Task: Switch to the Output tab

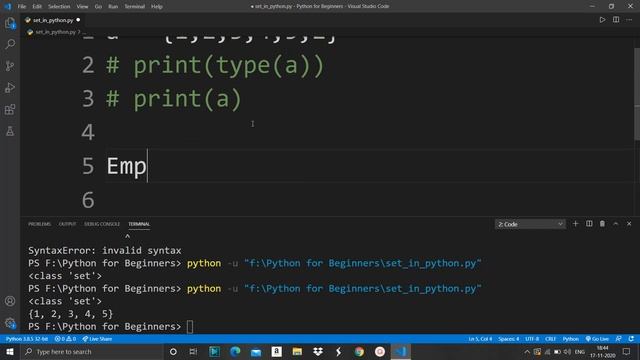Action: [67, 224]
